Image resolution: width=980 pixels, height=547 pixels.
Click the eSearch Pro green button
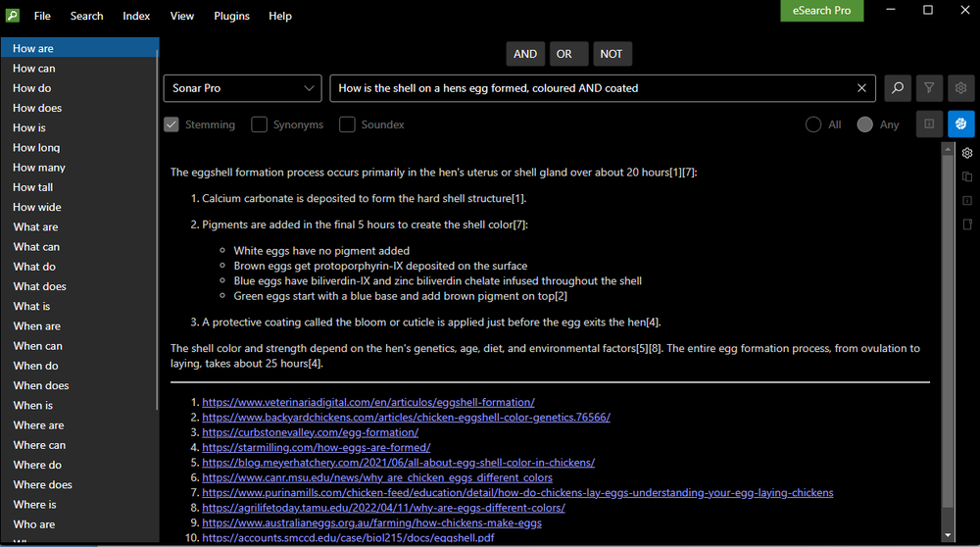click(x=822, y=11)
